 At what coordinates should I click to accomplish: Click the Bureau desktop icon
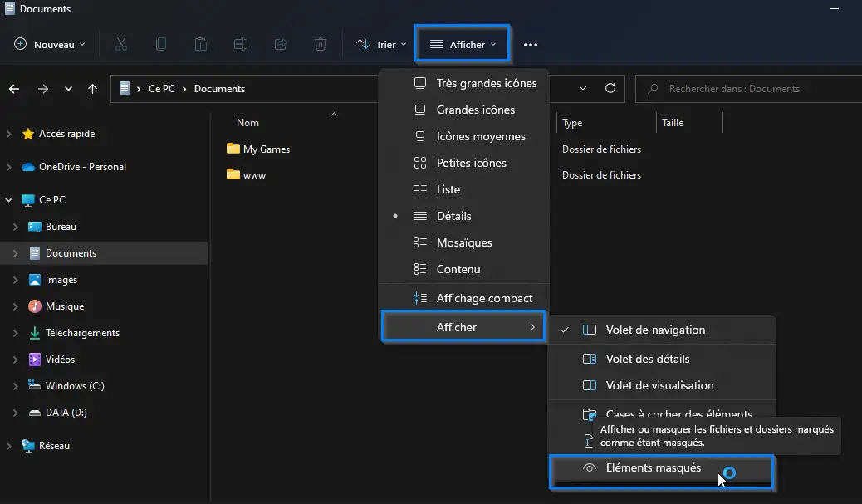tap(35, 227)
